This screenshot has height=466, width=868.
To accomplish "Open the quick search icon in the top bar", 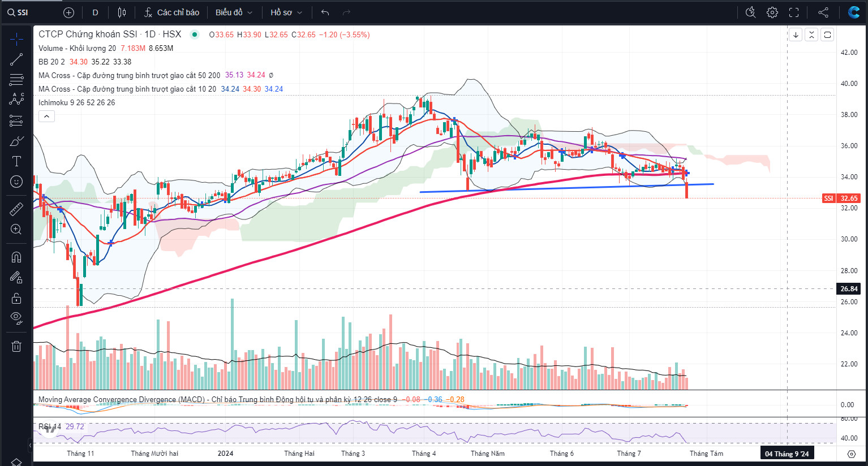I will pos(751,12).
